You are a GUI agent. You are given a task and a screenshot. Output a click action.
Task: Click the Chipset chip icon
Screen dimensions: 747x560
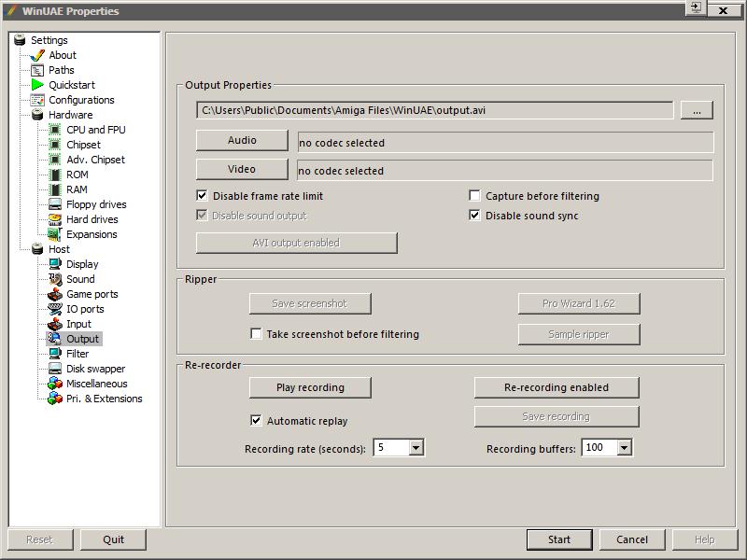[55, 145]
